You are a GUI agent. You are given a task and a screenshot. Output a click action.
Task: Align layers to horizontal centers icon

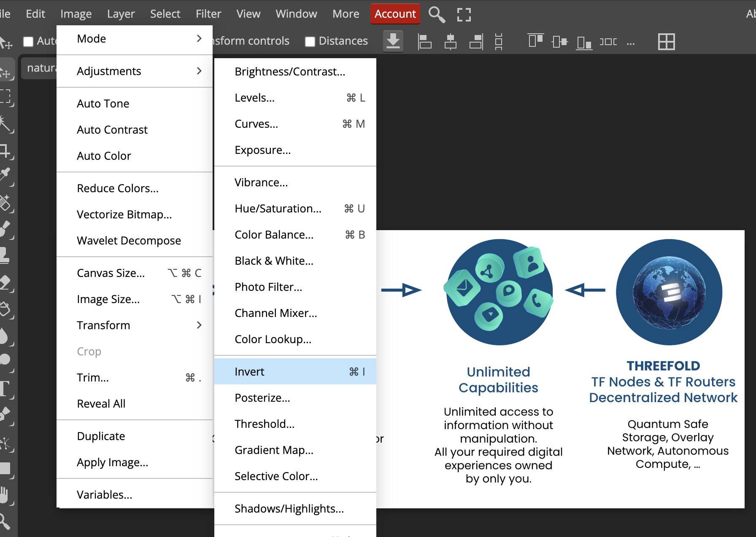pyautogui.click(x=450, y=42)
